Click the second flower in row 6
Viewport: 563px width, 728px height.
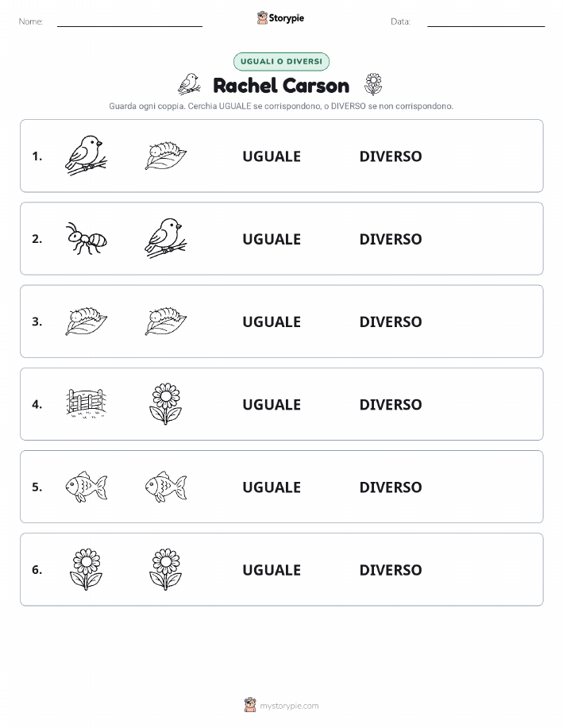tap(166, 569)
